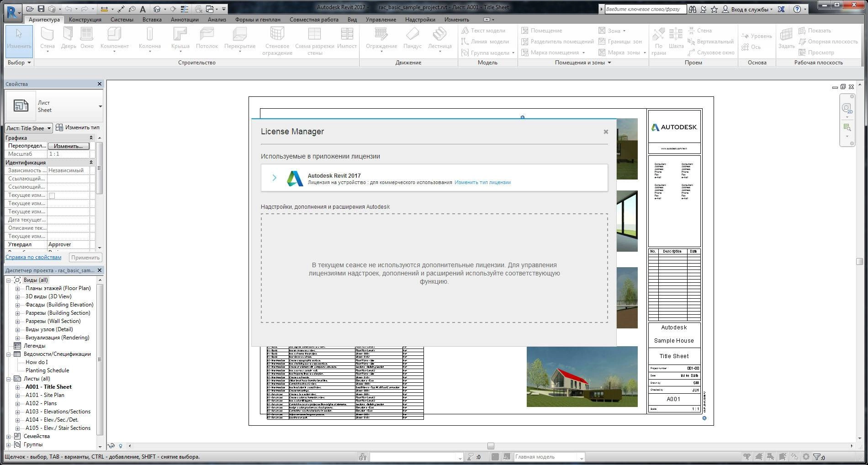
Task: Pick the Крыша (Roof) tool
Action: click(180, 39)
